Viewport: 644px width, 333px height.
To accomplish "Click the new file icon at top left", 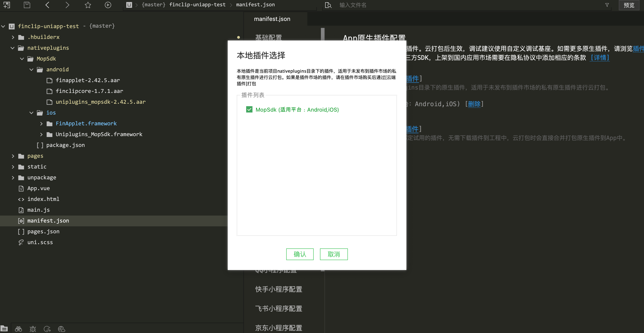I will click(7, 5).
